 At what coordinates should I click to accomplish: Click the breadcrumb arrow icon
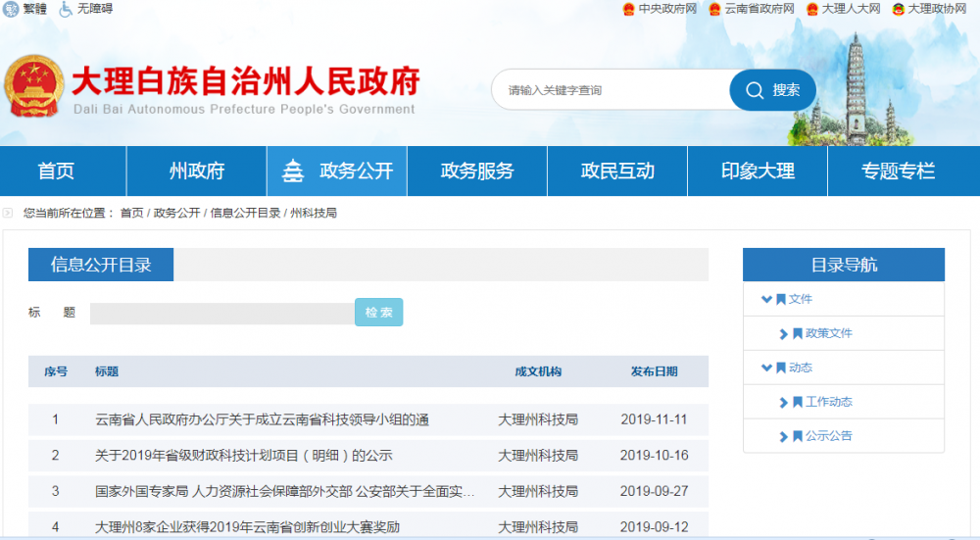[8, 213]
